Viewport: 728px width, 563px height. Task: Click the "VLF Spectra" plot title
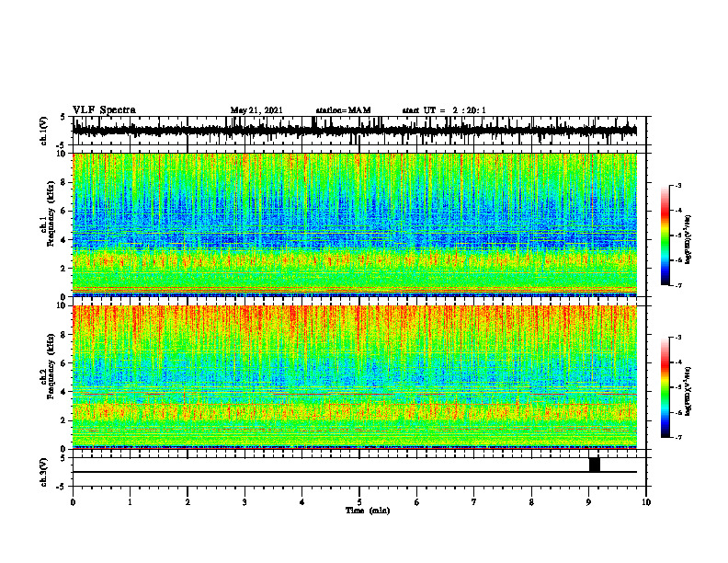pos(104,110)
